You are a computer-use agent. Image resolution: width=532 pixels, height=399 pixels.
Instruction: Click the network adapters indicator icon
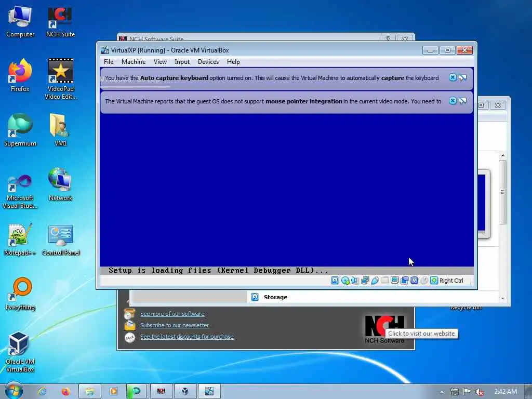(x=365, y=280)
